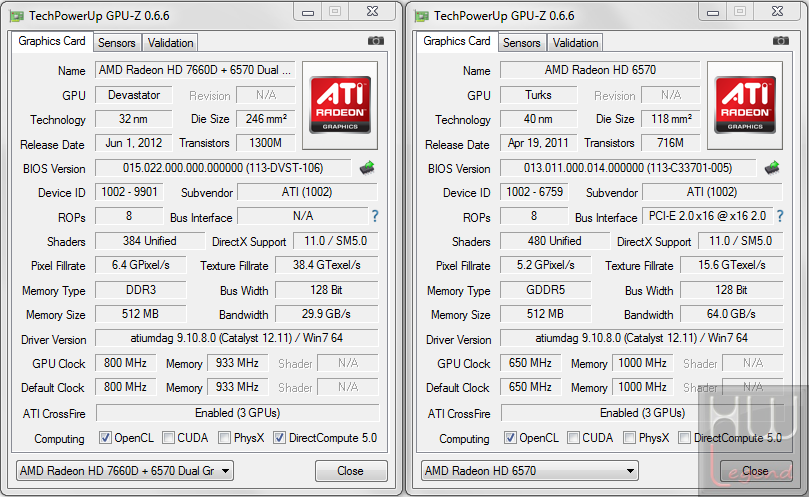The height and width of the screenshot is (497, 809).
Task: Click Die Size value 118 mm²
Action: [x=671, y=119]
